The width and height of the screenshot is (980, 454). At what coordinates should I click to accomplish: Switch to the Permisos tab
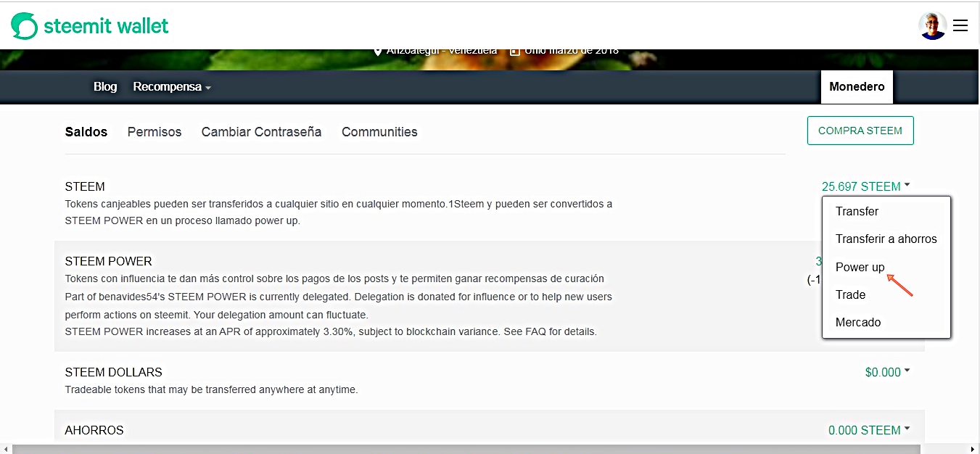[155, 132]
